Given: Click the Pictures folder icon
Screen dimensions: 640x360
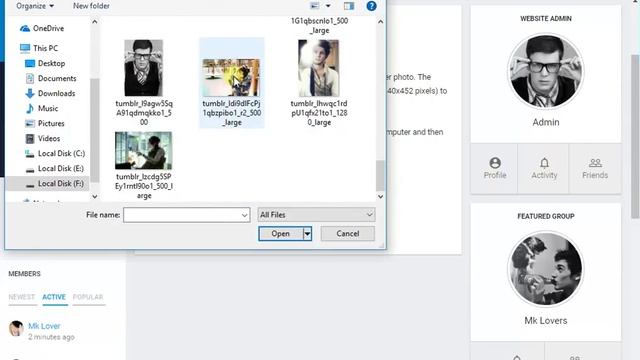Looking at the screenshot, I should tap(30, 123).
